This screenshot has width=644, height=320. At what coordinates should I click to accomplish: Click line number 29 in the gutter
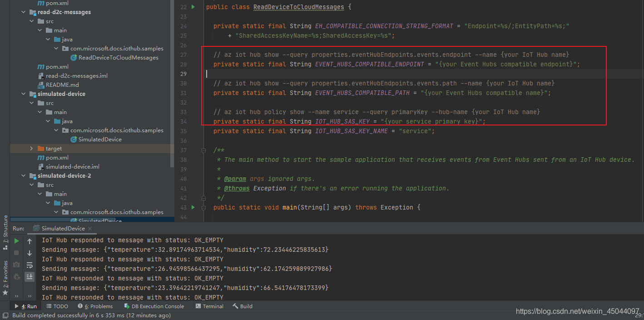(x=183, y=74)
